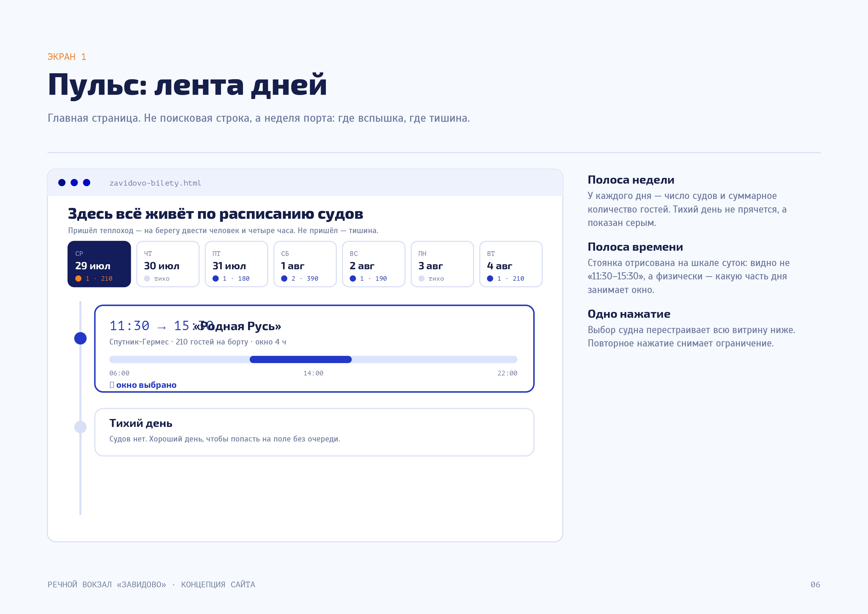Open the Тихий день card title
The image size is (868, 614).
pyautogui.click(x=141, y=423)
